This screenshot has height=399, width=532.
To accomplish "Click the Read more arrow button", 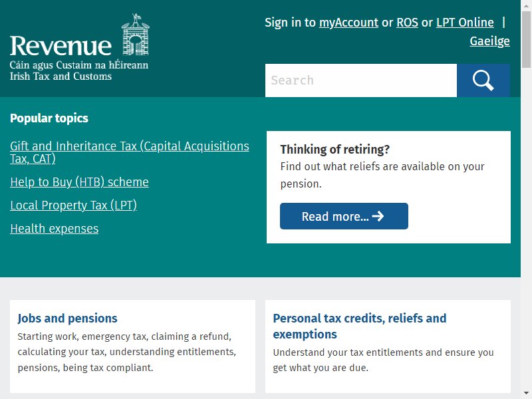I will 344,216.
